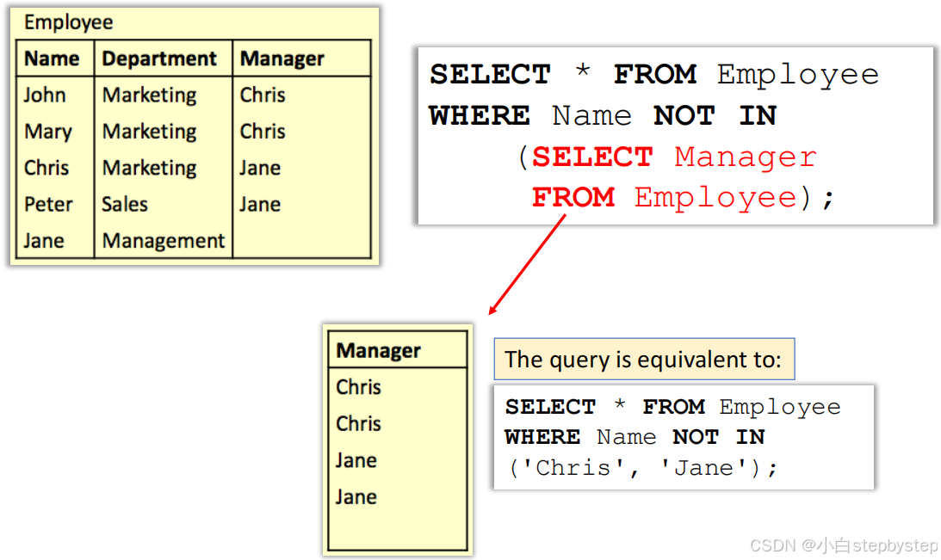The image size is (941, 560).
Task: Click the 'Jane' literal in equivalent query
Action: 703,468
